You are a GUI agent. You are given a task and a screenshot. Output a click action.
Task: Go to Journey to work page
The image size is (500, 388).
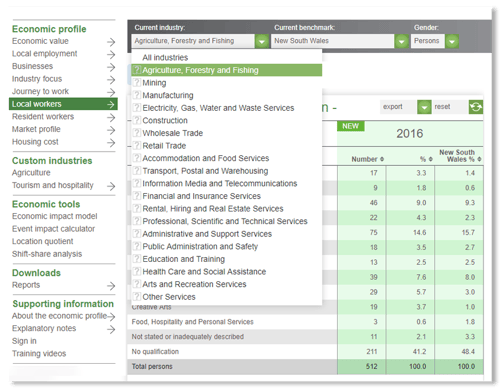tap(40, 91)
